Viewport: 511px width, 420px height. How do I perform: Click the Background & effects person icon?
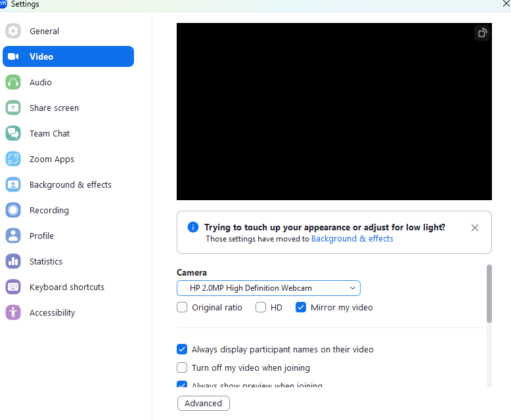[x=13, y=184]
